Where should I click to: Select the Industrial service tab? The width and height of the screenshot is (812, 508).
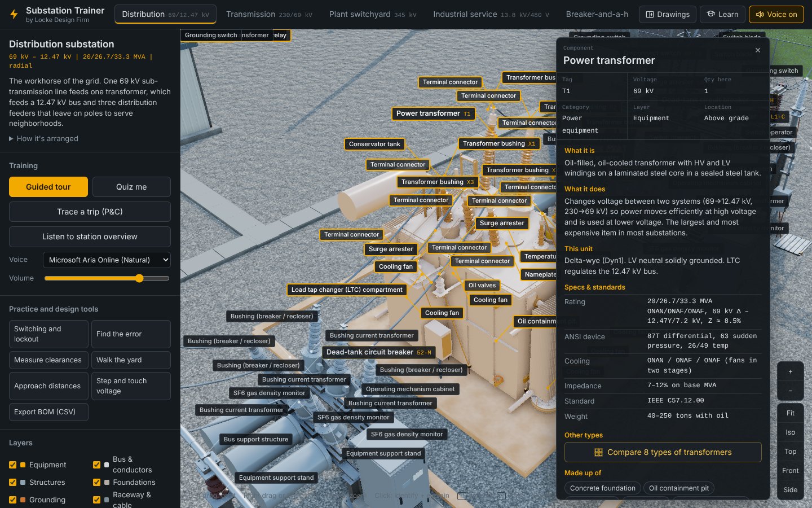tap(491, 14)
